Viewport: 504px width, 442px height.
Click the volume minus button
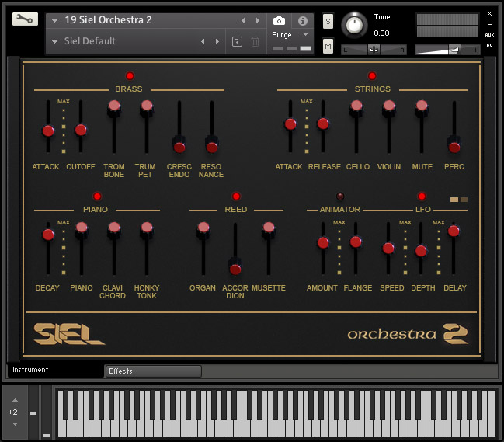pyautogui.click(x=419, y=50)
